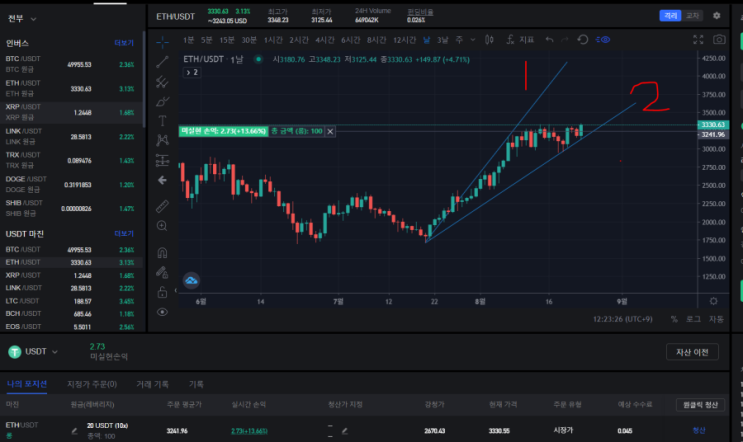Enter fullscreen chart mode
The height and width of the screenshot is (442, 743).
coord(698,40)
